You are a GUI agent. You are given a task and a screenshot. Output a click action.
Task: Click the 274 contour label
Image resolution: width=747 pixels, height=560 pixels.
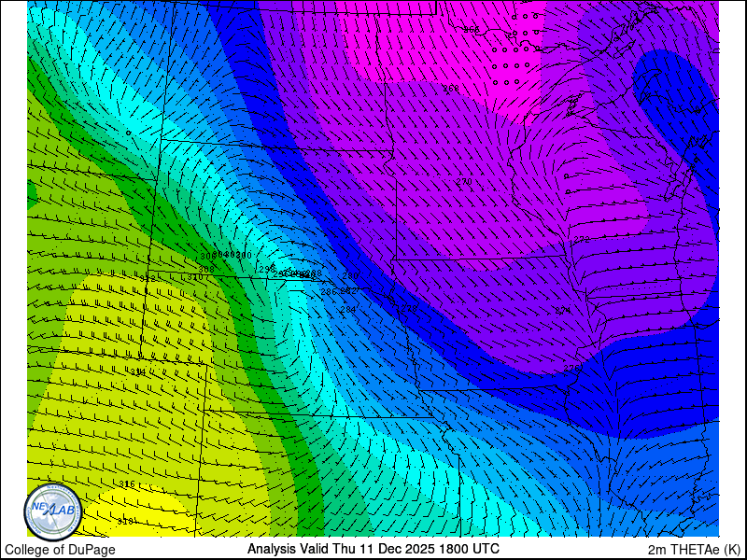(563, 311)
